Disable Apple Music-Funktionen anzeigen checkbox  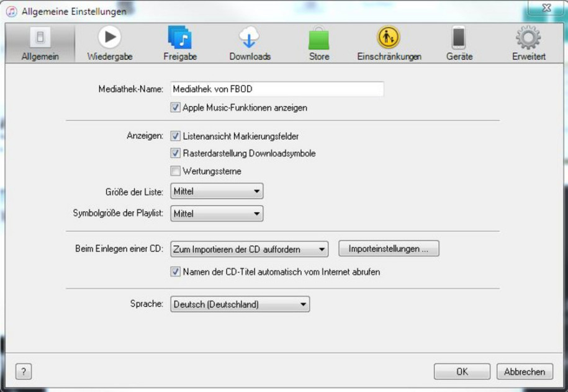click(x=175, y=107)
